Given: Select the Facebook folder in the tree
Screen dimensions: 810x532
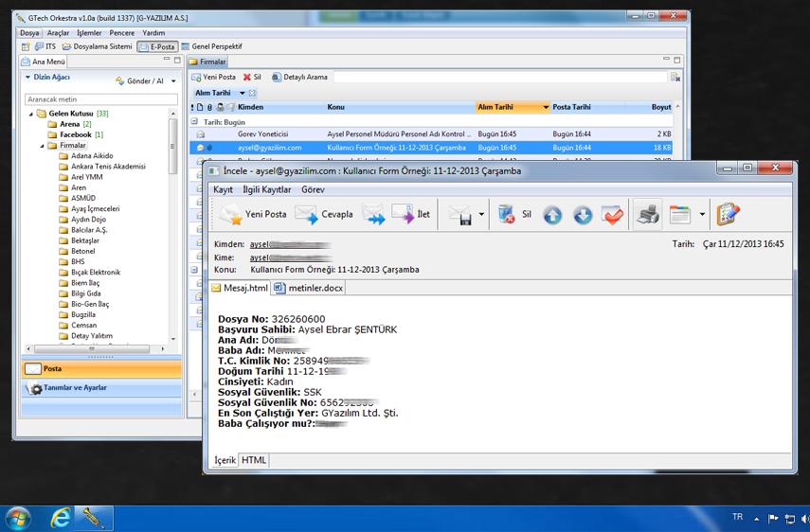Looking at the screenshot, I should [76, 134].
